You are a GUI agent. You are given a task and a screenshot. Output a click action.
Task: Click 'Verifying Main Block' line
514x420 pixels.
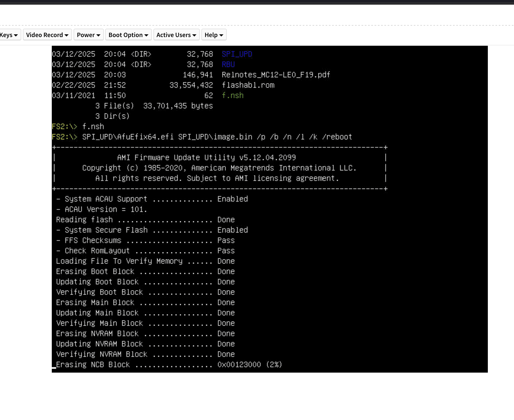tap(145, 323)
